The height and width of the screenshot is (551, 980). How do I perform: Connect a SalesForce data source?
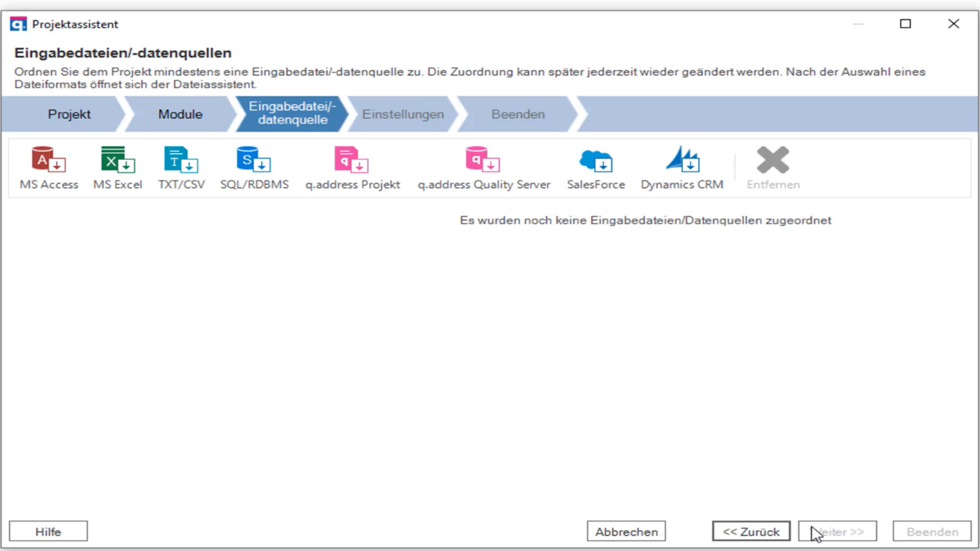(596, 168)
